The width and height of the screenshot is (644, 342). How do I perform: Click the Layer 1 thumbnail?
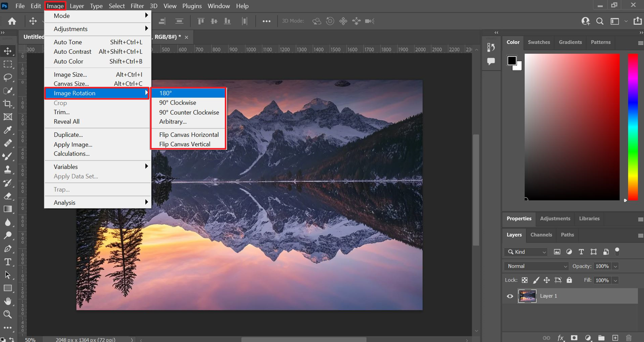(x=527, y=296)
